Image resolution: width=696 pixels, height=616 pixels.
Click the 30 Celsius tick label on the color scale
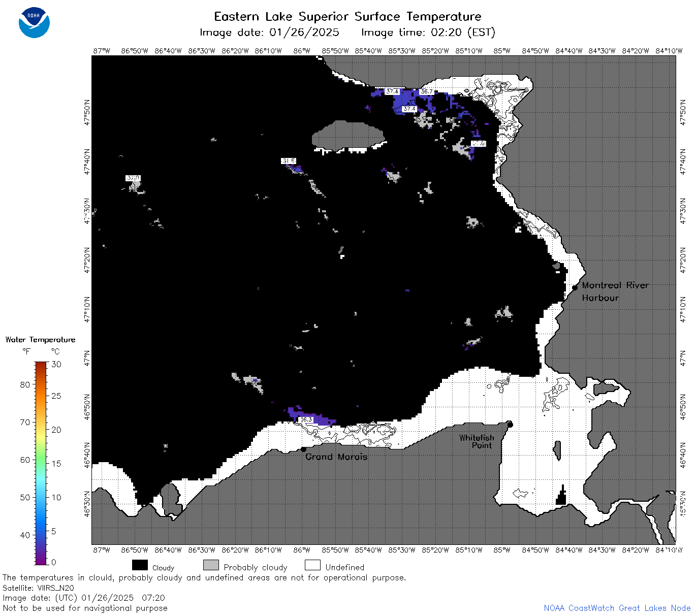click(56, 364)
